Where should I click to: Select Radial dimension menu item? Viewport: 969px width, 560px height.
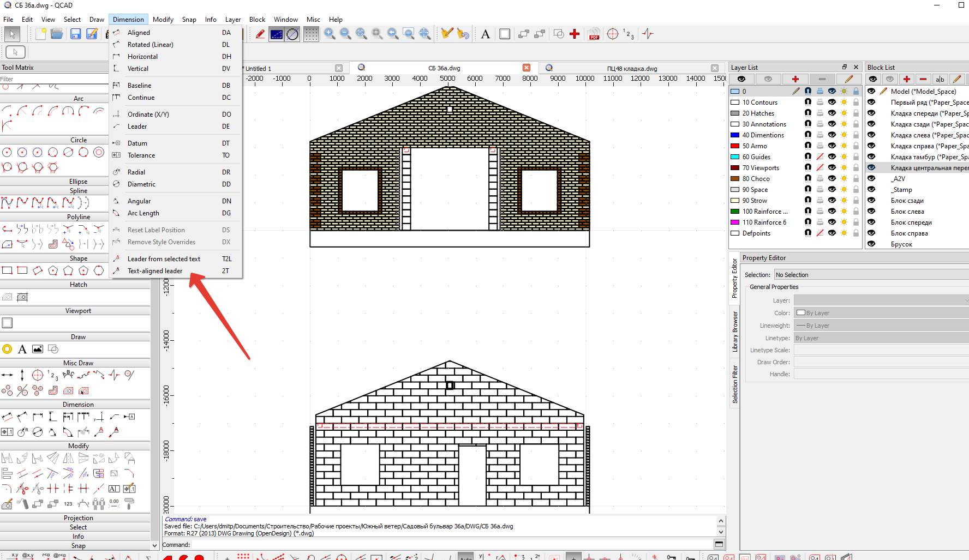pyautogui.click(x=176, y=172)
